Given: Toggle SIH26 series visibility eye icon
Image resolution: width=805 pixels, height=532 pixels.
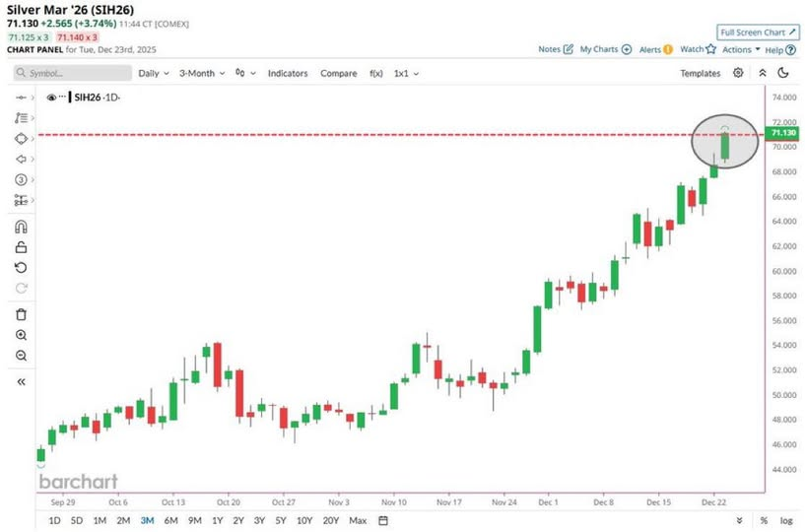Looking at the screenshot, I should (x=51, y=98).
